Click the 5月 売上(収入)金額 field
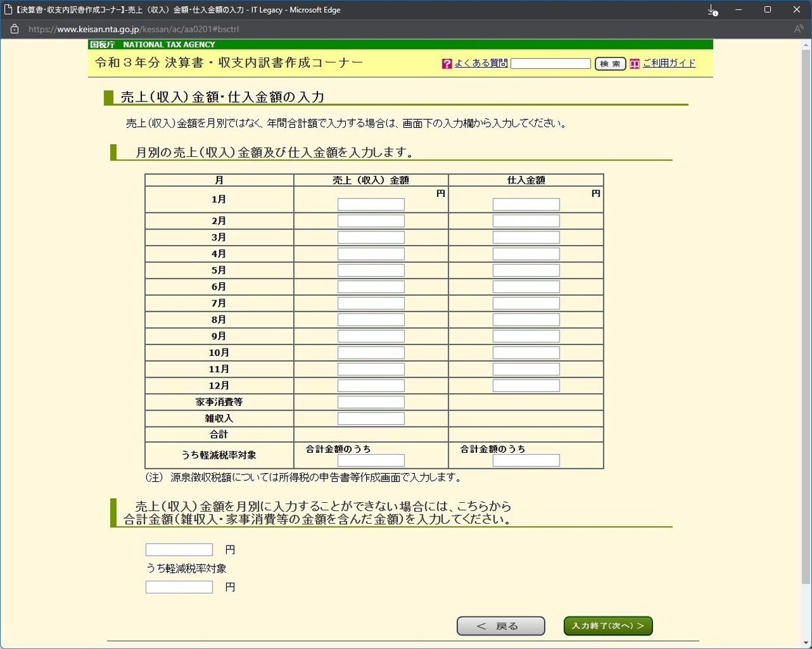 (x=371, y=270)
